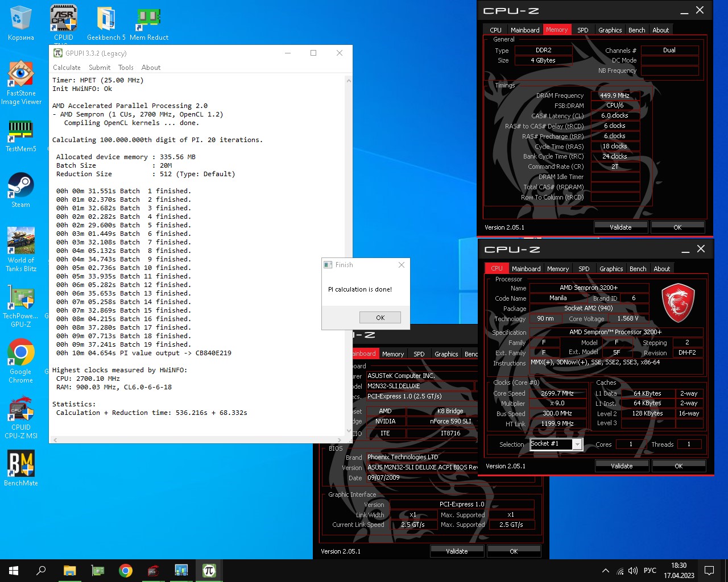The width and height of the screenshot is (728, 582).
Task: Open the notification center icon
Action: [709, 571]
